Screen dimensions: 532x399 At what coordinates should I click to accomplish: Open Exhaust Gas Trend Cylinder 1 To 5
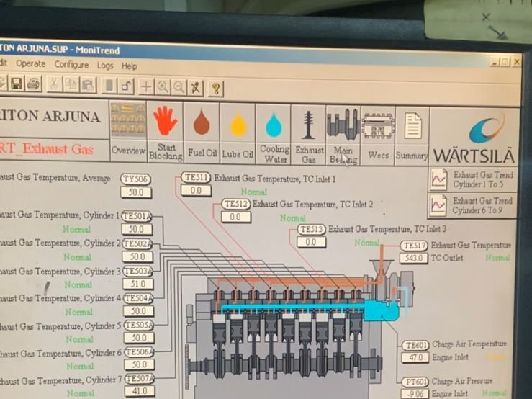coord(473,179)
